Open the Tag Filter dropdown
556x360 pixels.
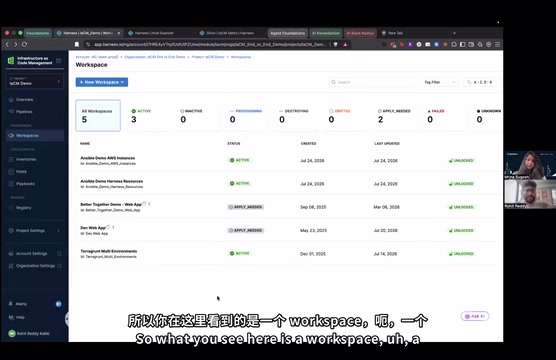pyautogui.click(x=440, y=82)
